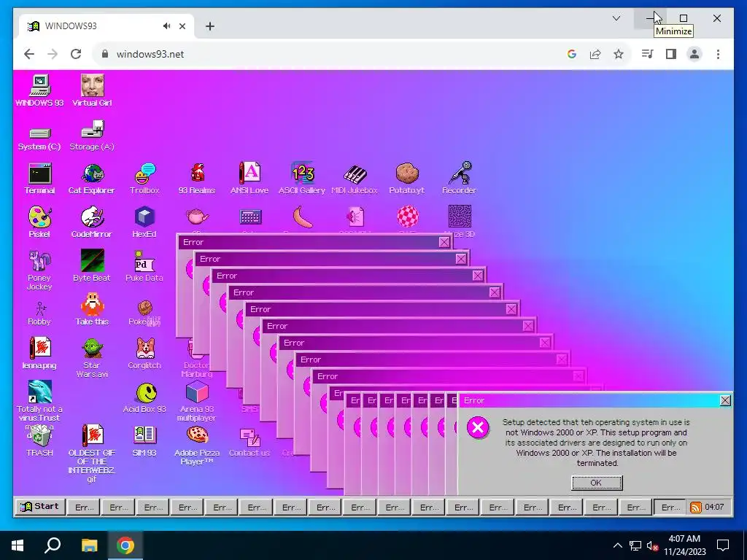The height and width of the screenshot is (560, 747).
Task: Bookmark this page with the star
Action: tap(619, 54)
